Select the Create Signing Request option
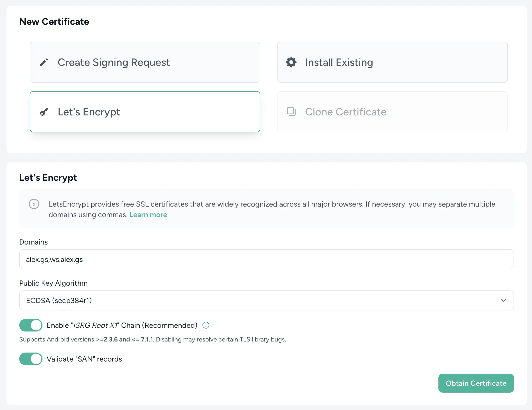Screen dimensions: 532x410 [x=145, y=62]
